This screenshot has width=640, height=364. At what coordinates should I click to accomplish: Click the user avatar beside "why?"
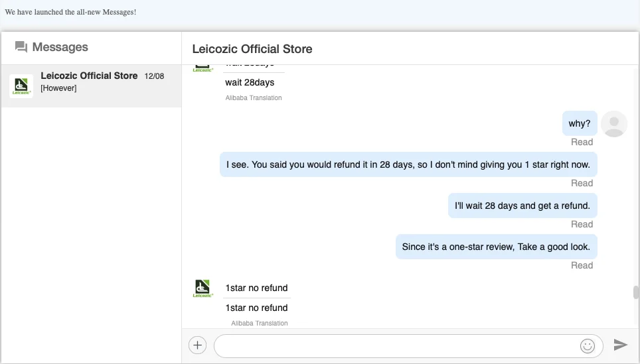pyautogui.click(x=614, y=124)
